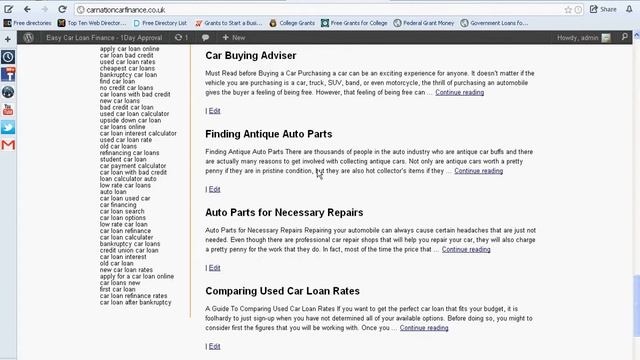Screen dimensions: 640x360
Task: Click 'refinancing car loans' tag
Action: click(x=129, y=153)
